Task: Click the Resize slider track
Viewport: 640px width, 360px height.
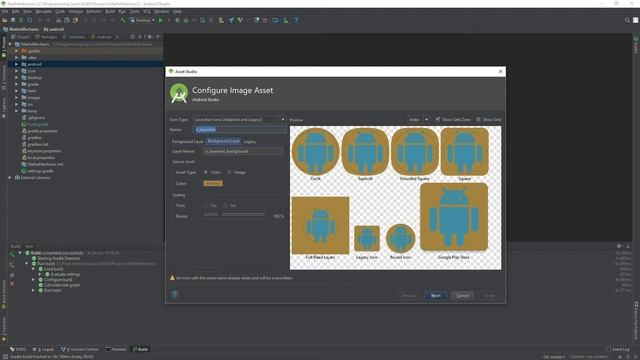Action: pos(235,214)
